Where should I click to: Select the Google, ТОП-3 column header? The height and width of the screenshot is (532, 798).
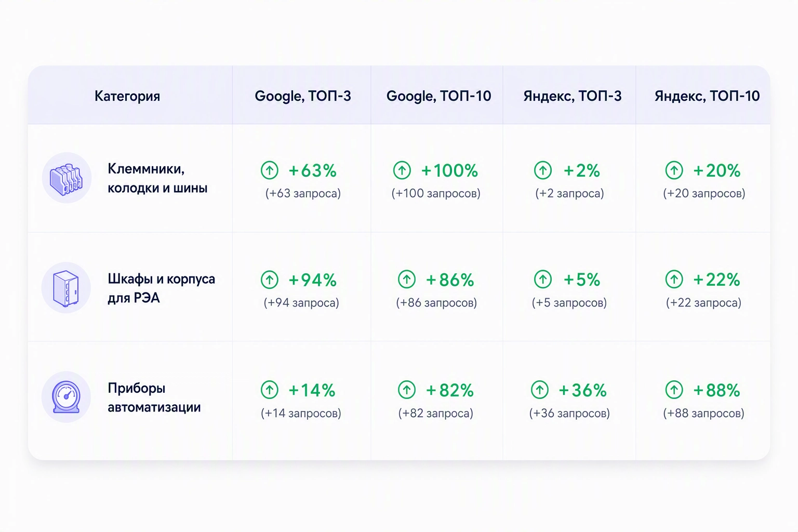click(303, 96)
